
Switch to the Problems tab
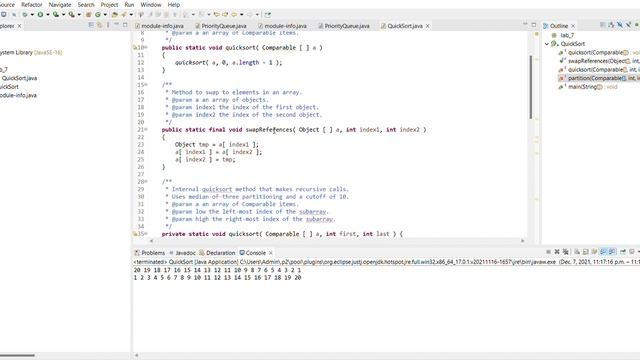pyautogui.click(x=149, y=253)
